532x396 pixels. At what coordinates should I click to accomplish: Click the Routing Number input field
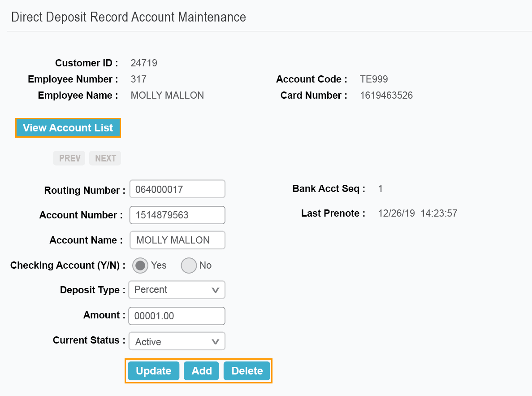pyautogui.click(x=177, y=189)
